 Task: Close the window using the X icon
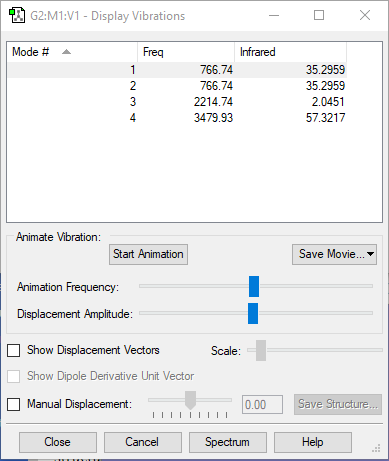click(365, 15)
